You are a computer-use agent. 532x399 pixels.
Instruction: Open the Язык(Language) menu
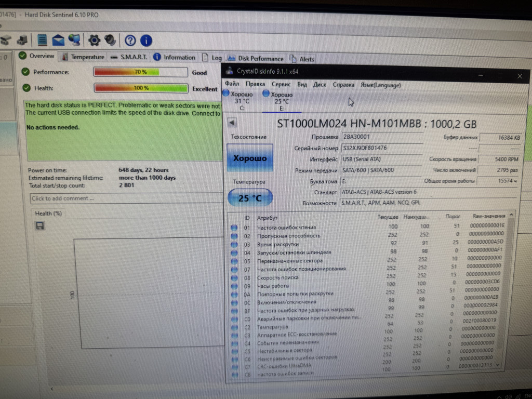click(x=380, y=85)
